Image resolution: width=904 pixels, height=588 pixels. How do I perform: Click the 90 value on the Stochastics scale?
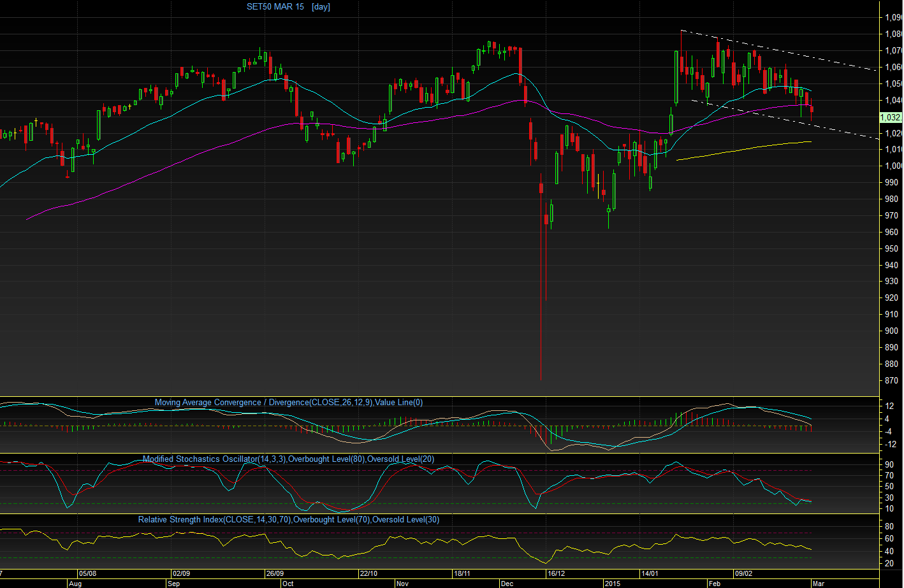889,466
